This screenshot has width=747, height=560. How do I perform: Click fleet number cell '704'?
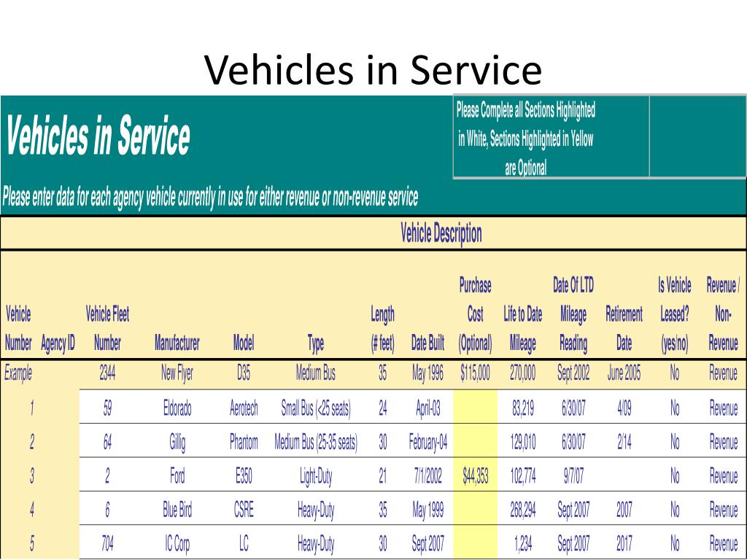(x=108, y=542)
